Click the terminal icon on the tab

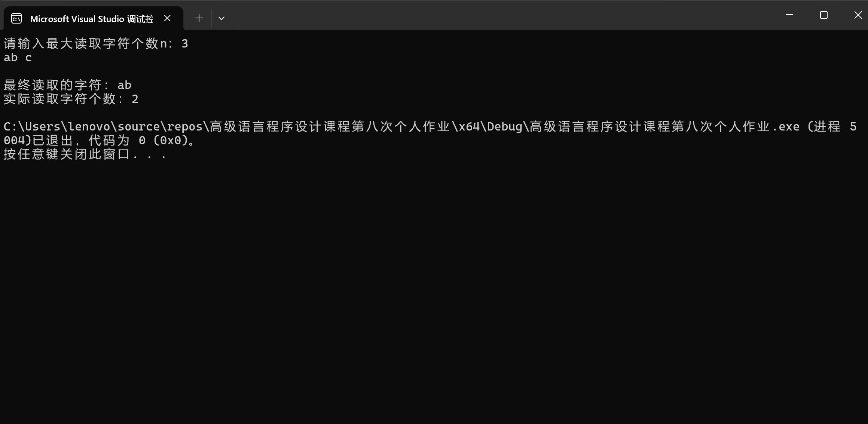(16, 18)
